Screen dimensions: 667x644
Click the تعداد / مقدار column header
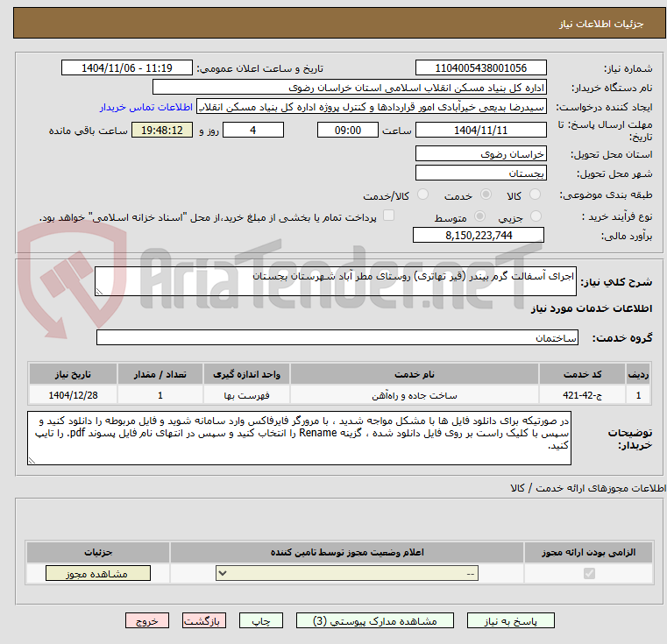(x=160, y=374)
